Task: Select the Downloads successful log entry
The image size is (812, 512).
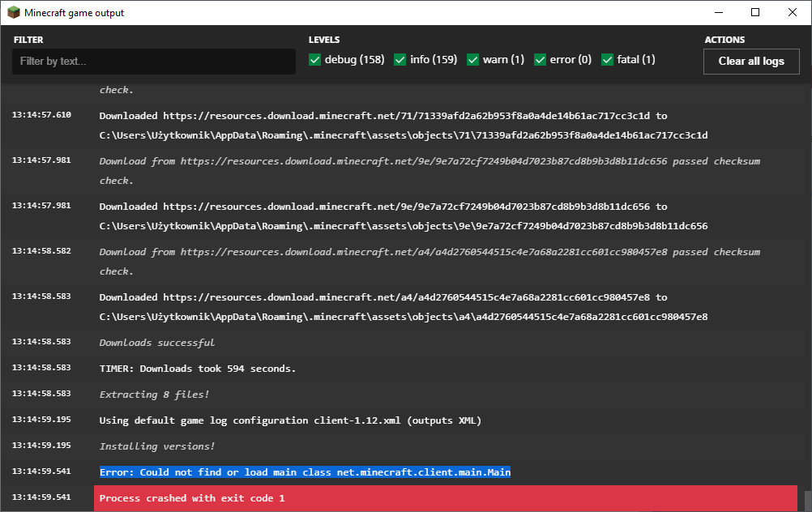Action: 157,343
